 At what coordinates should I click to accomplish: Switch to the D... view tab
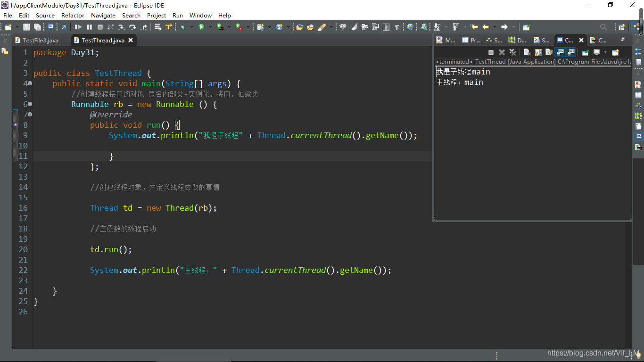tap(518, 40)
